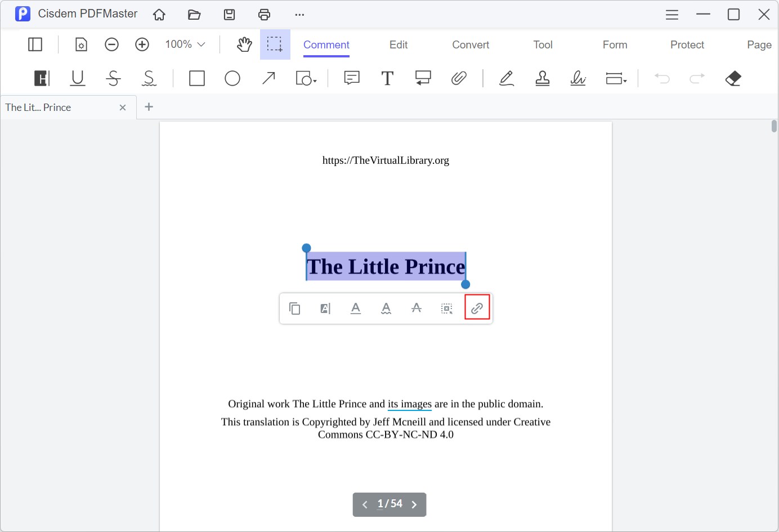This screenshot has width=779, height=532.
Task: Select the Stamp tool
Action: 542,78
